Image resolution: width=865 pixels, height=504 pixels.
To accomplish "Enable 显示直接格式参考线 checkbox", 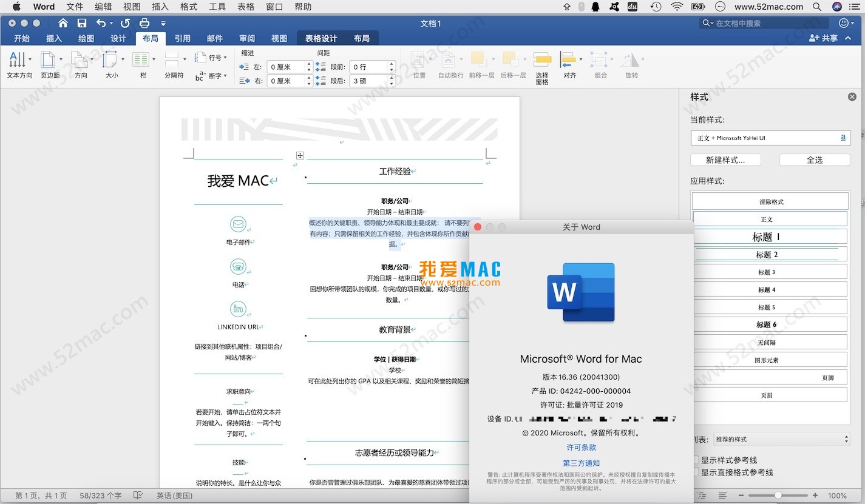I will (x=696, y=472).
